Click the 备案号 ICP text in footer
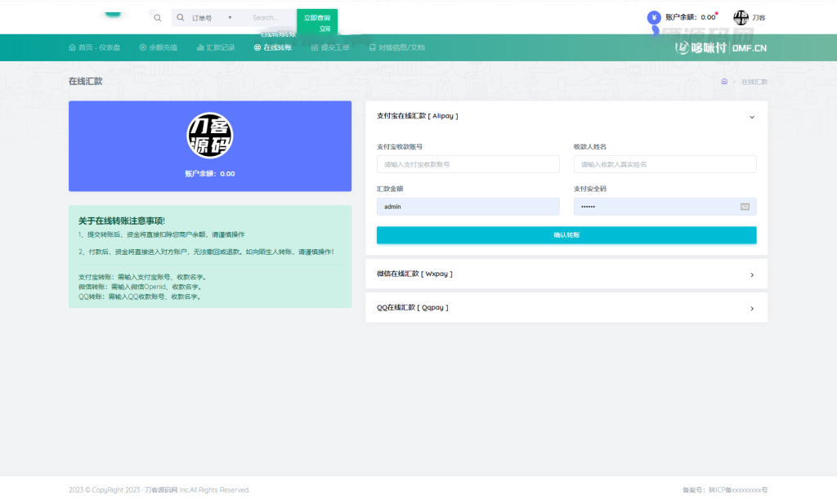The image size is (837, 504). click(725, 489)
